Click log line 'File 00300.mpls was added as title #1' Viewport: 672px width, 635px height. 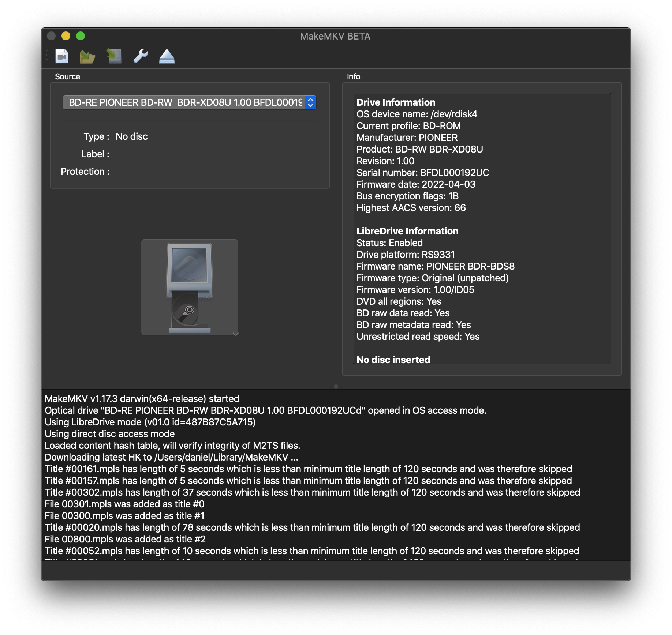pos(124,516)
